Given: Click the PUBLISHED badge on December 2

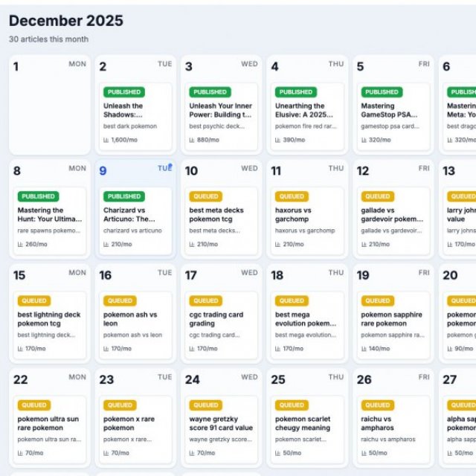Looking at the screenshot, I should point(124,92).
